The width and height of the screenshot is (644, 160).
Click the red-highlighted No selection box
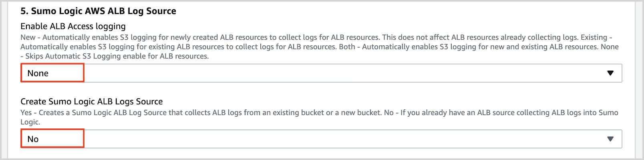(x=52, y=138)
